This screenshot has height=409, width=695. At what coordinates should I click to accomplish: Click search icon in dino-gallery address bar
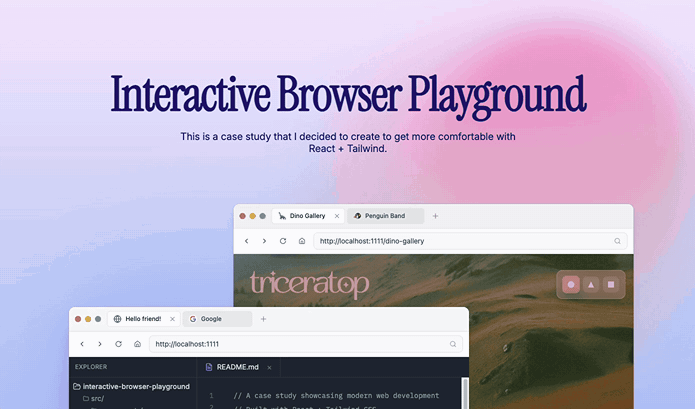click(617, 241)
